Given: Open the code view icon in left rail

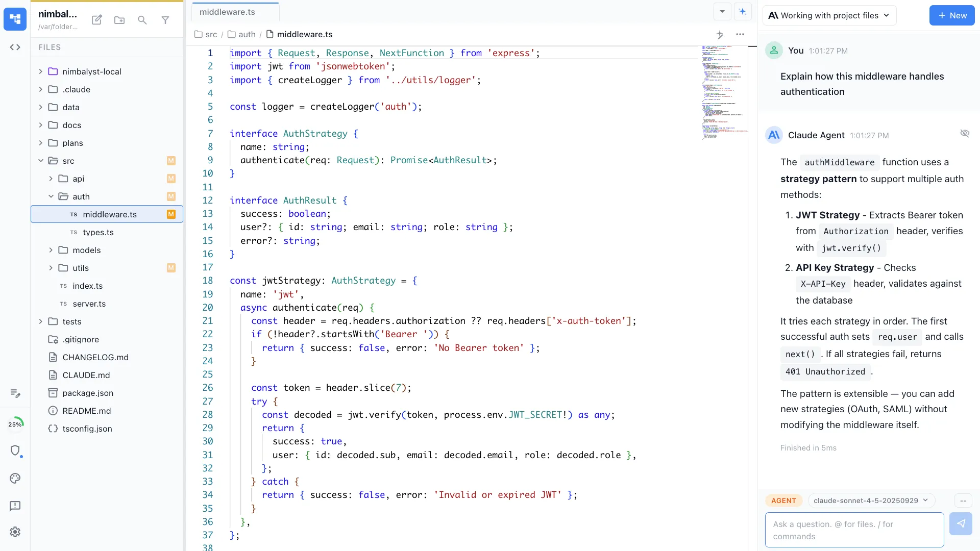Looking at the screenshot, I should [15, 47].
